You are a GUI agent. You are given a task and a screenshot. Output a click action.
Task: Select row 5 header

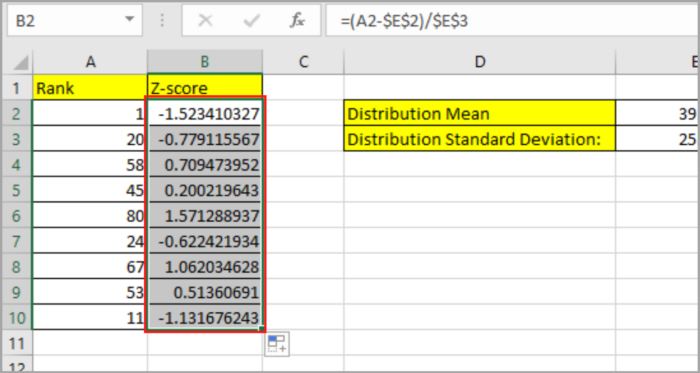(x=17, y=190)
